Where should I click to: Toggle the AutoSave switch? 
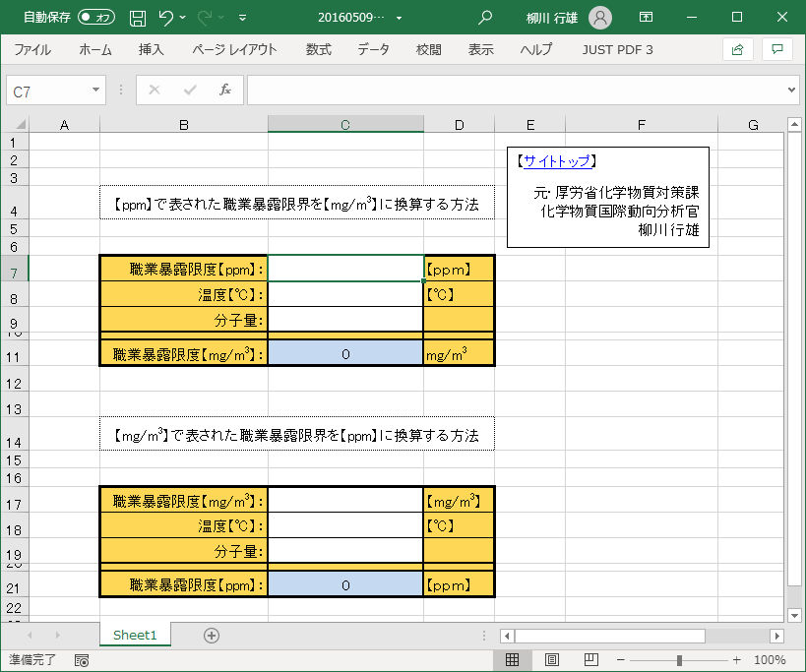tap(96, 18)
